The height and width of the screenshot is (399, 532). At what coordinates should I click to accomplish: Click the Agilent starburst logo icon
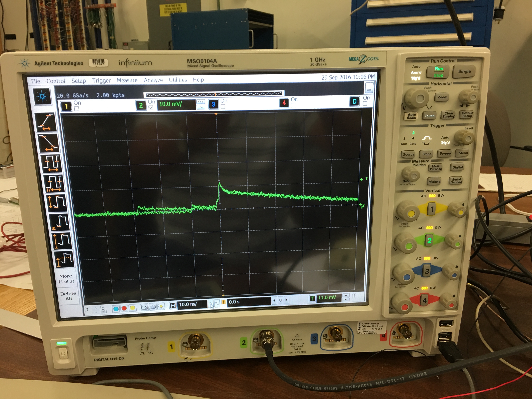pos(42,96)
